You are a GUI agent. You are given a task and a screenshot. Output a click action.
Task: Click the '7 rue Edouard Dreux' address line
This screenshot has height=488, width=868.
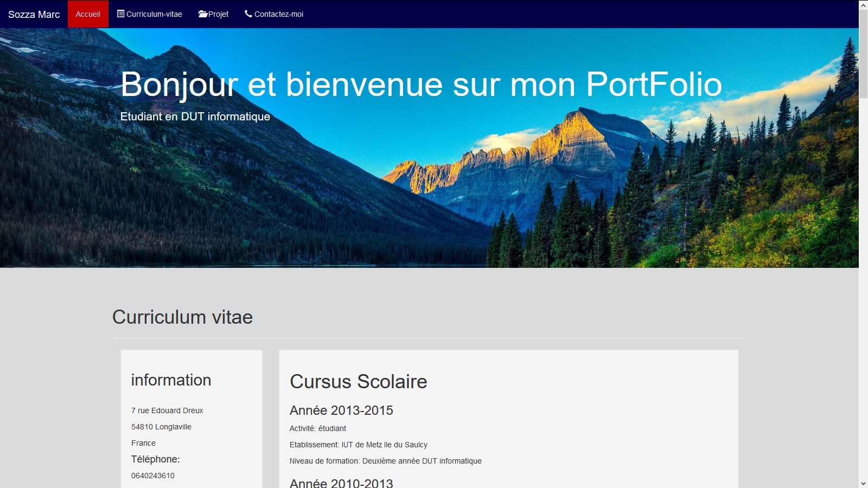(167, 410)
